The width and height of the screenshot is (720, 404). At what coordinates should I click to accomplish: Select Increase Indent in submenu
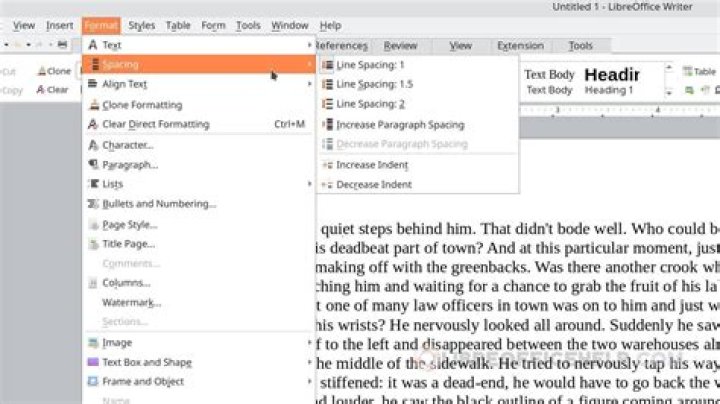418,165
